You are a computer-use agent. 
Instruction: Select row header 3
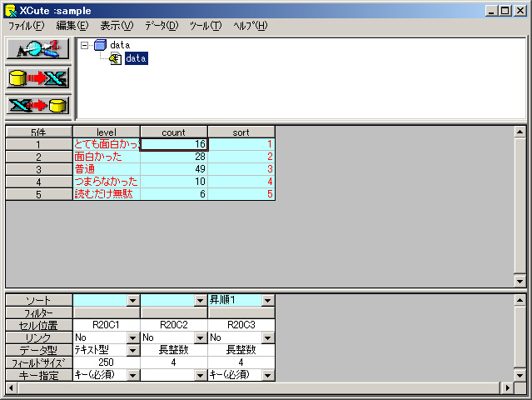[38, 169]
